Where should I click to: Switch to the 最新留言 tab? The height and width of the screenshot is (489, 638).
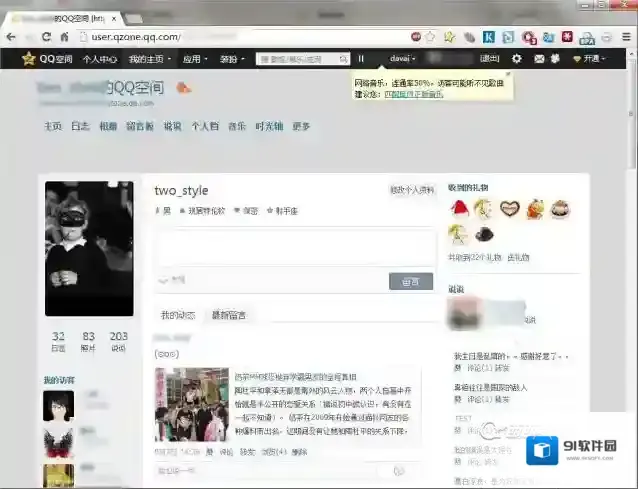228,316
